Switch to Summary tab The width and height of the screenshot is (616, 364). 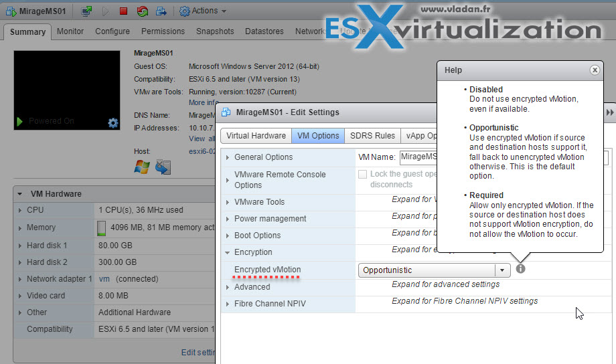tap(27, 32)
